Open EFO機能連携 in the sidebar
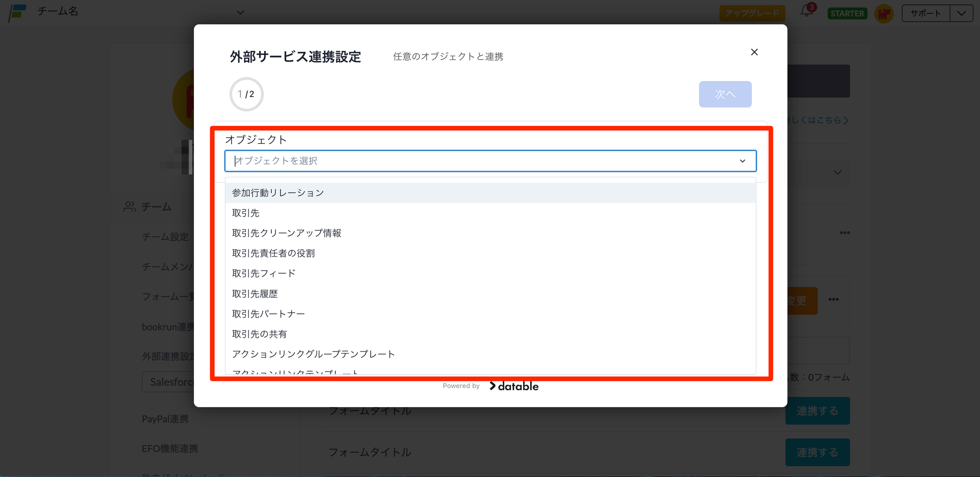Image resolution: width=980 pixels, height=477 pixels. (x=170, y=449)
